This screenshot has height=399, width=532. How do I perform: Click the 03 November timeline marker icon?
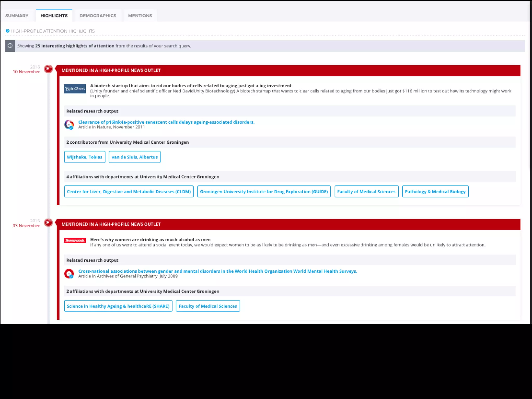point(48,223)
